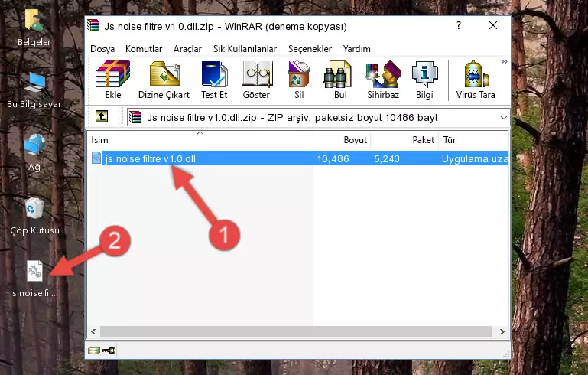Launch the Sihirbaz wizard
The width and height of the screenshot is (588, 375).
coord(383,80)
